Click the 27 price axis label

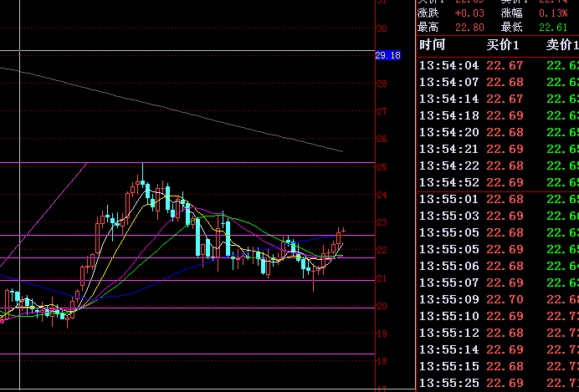coord(382,111)
